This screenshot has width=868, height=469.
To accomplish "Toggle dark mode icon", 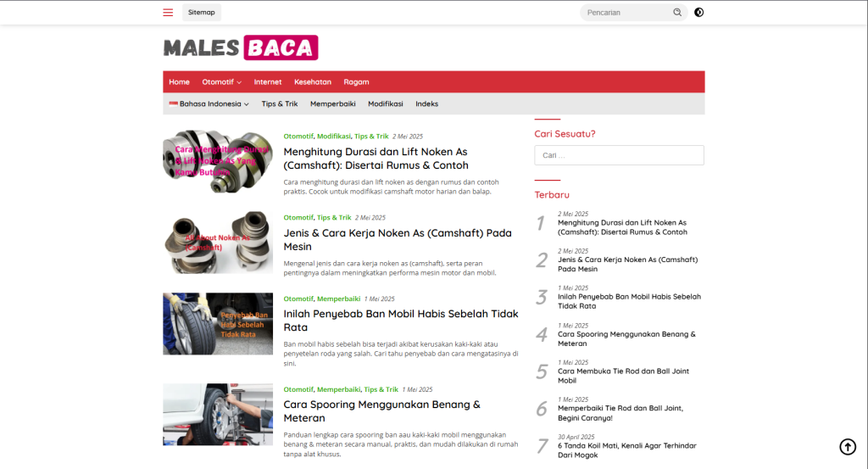I will click(x=698, y=13).
